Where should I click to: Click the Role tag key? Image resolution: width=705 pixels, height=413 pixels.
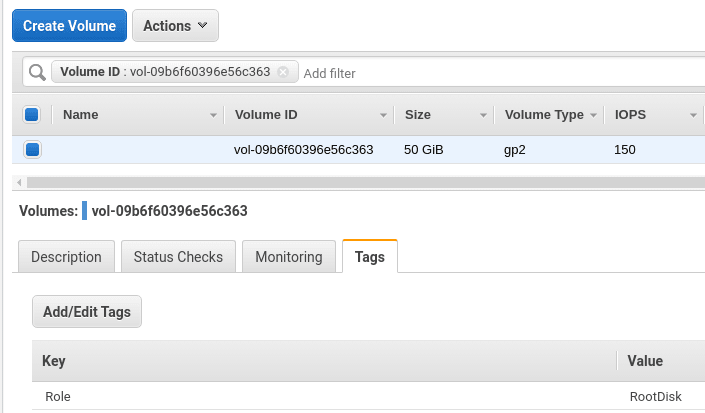58,396
